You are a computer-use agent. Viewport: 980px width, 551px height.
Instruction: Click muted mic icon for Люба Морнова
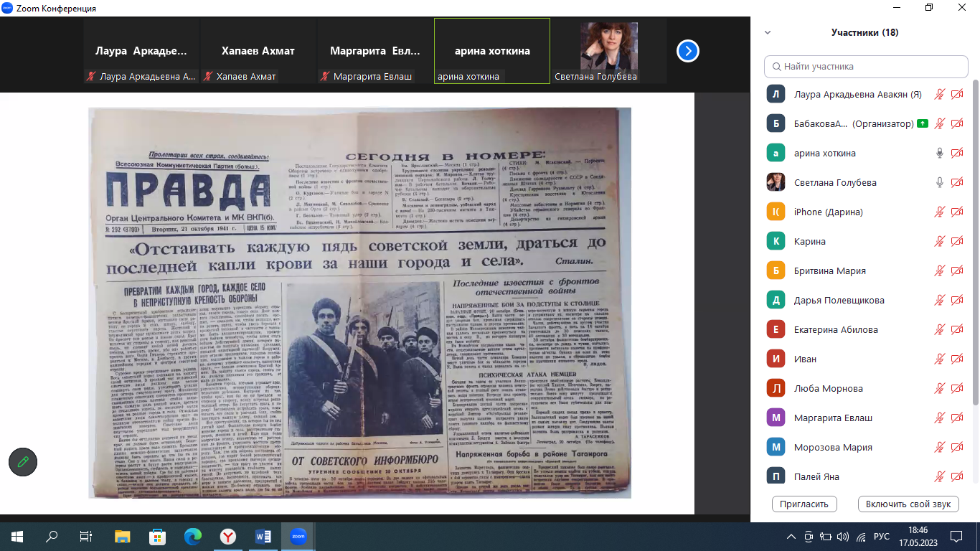click(x=939, y=388)
